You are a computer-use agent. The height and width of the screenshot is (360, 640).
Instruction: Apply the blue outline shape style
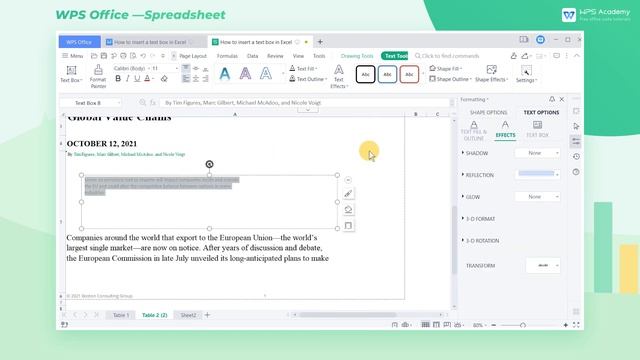tap(387, 74)
